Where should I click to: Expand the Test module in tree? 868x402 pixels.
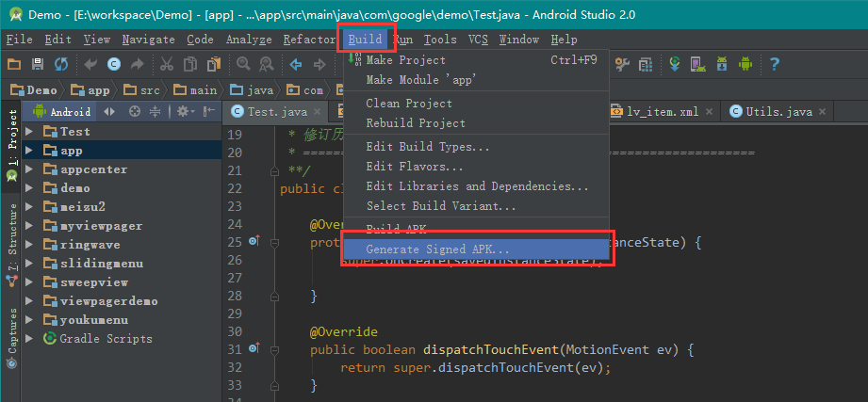(29, 132)
